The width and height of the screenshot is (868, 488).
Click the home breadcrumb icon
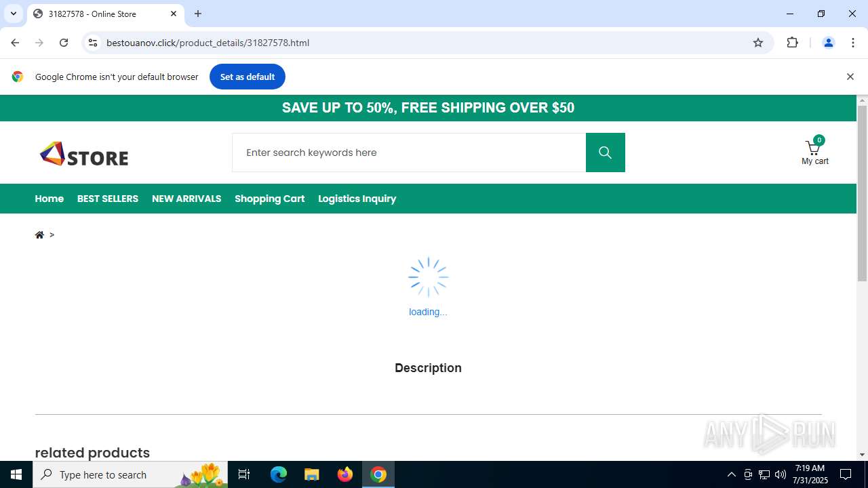39,235
